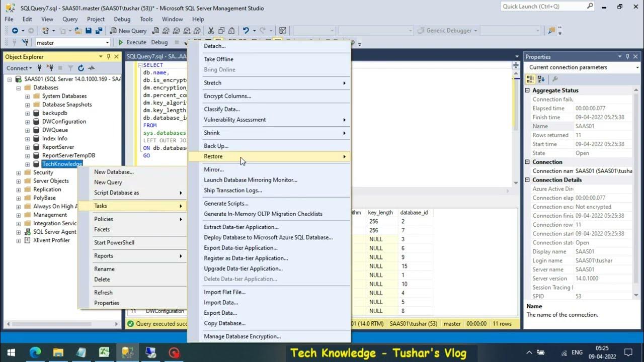Collapse the SAAS01 server node

(x=10, y=79)
